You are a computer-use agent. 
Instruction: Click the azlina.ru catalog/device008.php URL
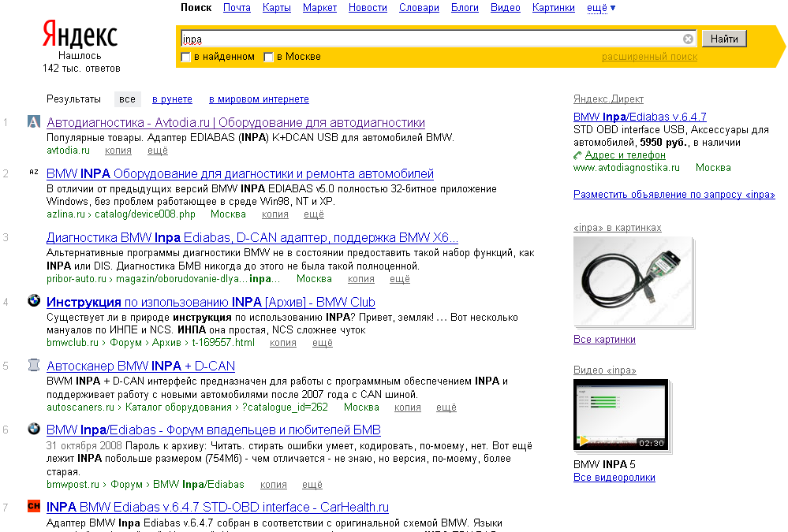tap(121, 214)
